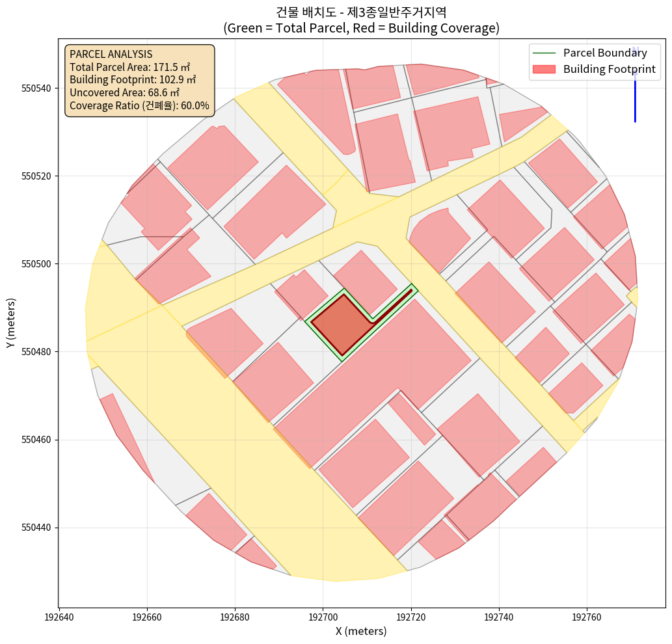Click the yellow road intersection in the center
This screenshot has height=644, width=672.
tap(371, 215)
